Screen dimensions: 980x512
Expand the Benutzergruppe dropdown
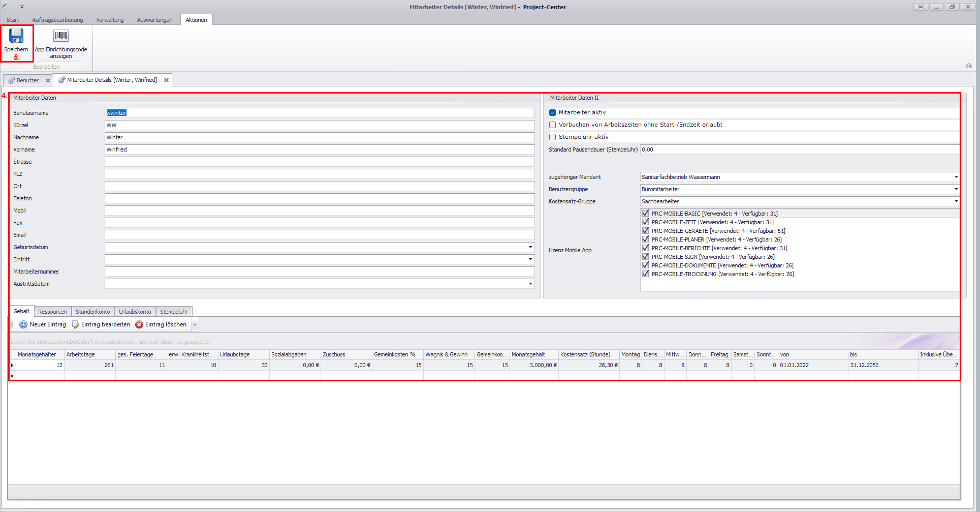pyautogui.click(x=956, y=189)
